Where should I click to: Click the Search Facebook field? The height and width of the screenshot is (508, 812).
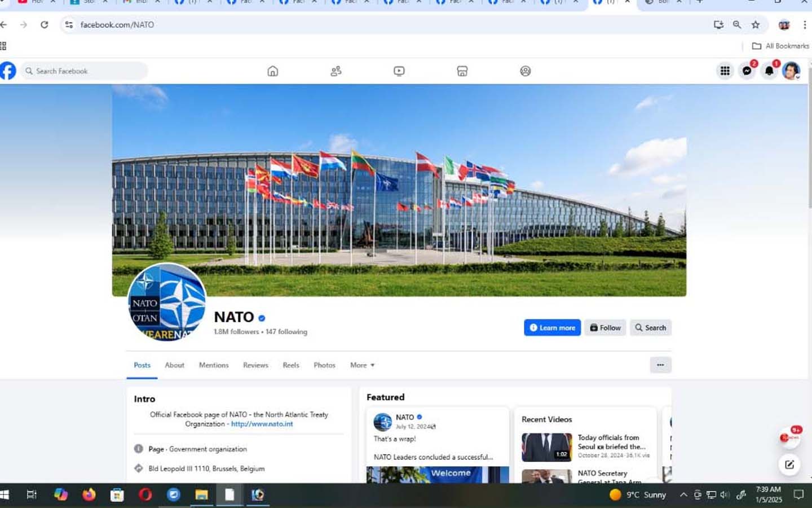tap(85, 71)
